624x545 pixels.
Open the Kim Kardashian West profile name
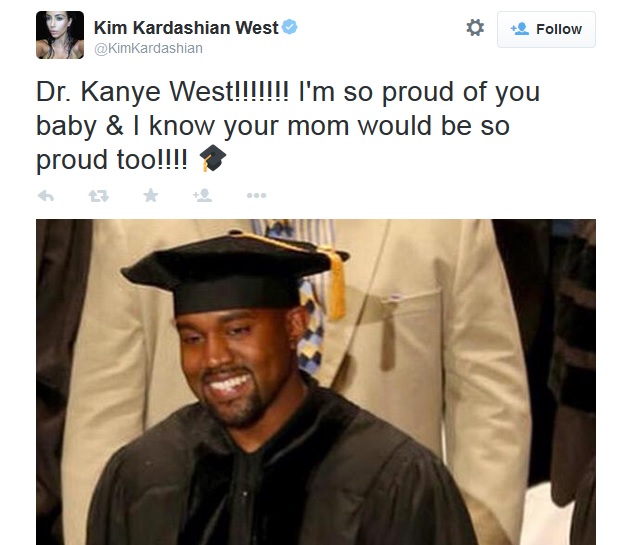186,27
